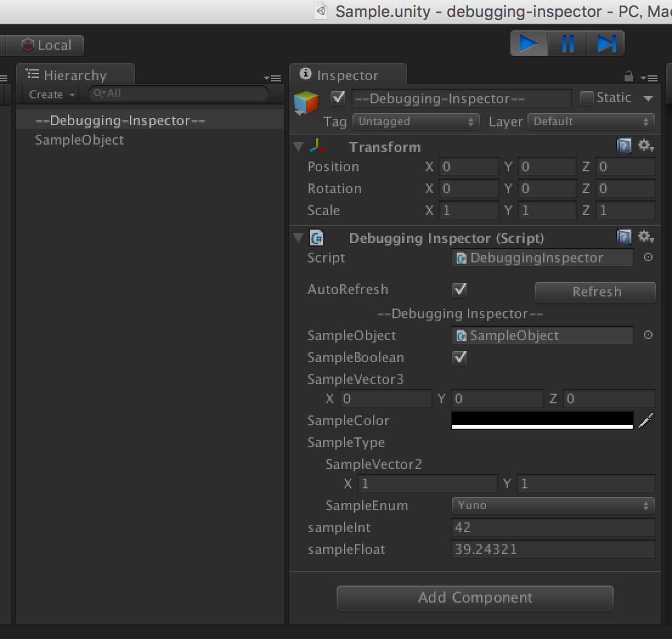Click the Pause button
Image resolution: width=672 pixels, height=639 pixels.
(567, 44)
